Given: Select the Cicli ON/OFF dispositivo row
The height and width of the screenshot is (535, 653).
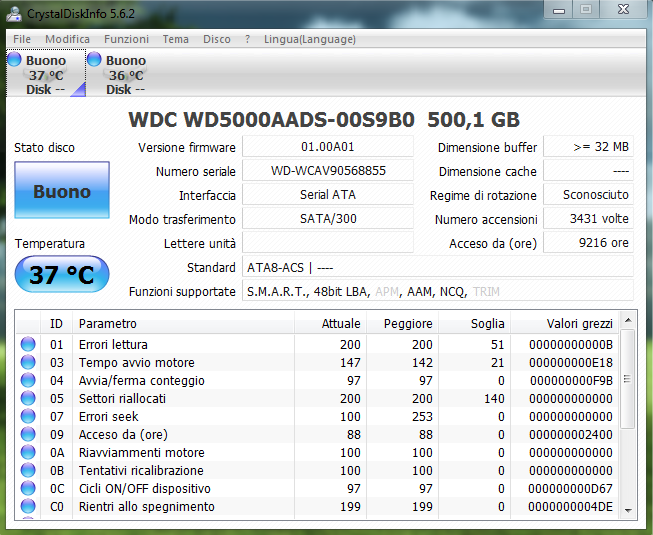Looking at the screenshot, I should 317,488.
